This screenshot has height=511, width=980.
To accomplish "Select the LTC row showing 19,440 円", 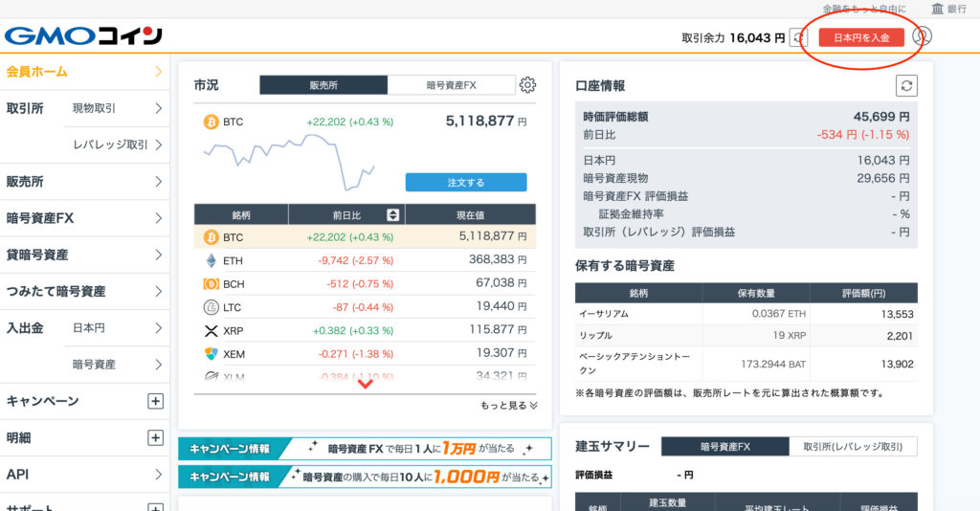I will pos(365,307).
